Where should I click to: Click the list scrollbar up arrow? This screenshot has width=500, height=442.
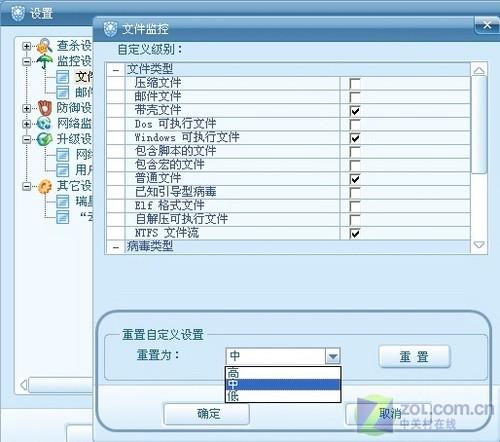point(479,70)
